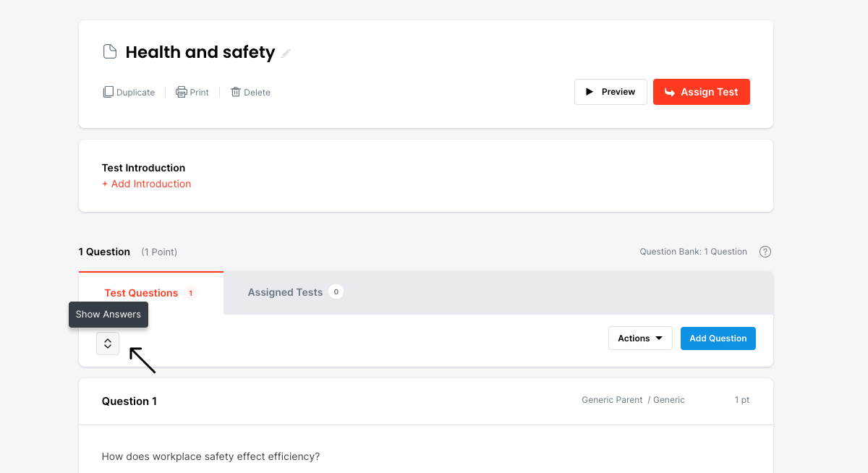
Task: Click the document icon beside the test title
Action: [x=110, y=52]
